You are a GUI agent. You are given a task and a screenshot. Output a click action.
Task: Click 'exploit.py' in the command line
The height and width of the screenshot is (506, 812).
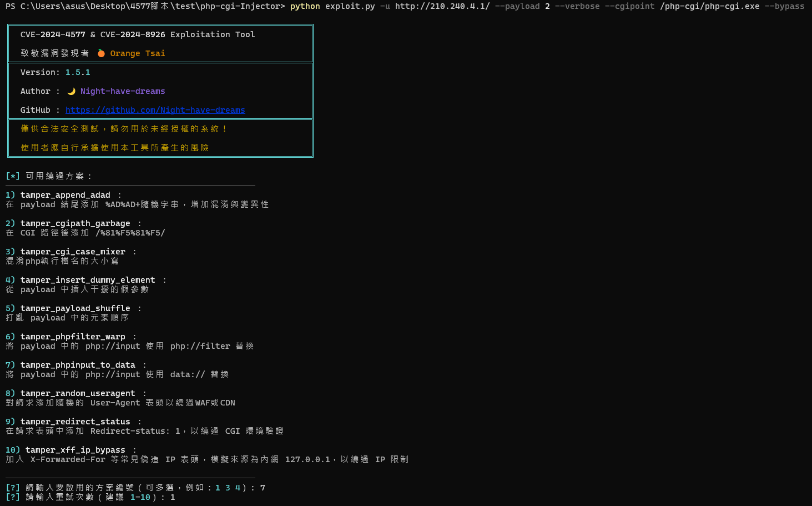pyautogui.click(x=350, y=6)
